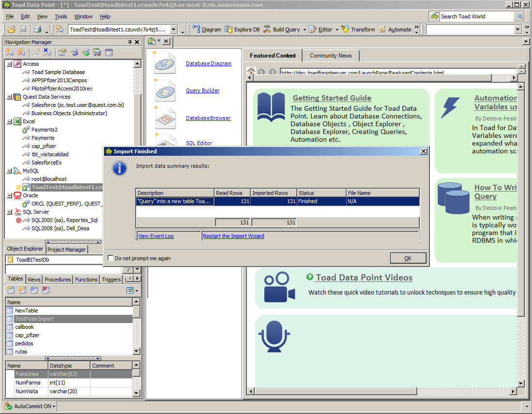This screenshot has width=532, height=414.
Task: Click the Toad World search magnifier icon
Action: 520,16
